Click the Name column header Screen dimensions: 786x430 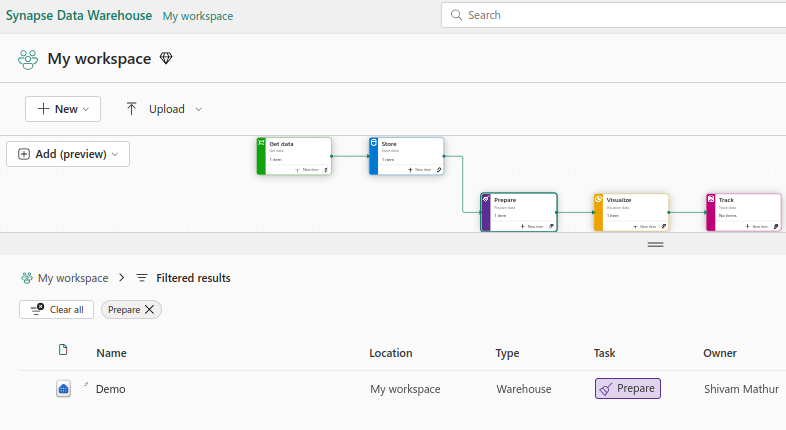tap(111, 353)
